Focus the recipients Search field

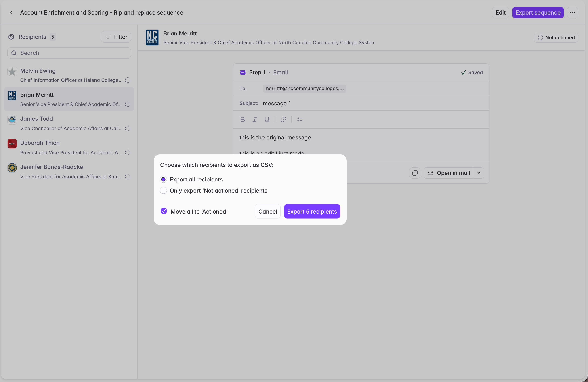[x=69, y=53]
